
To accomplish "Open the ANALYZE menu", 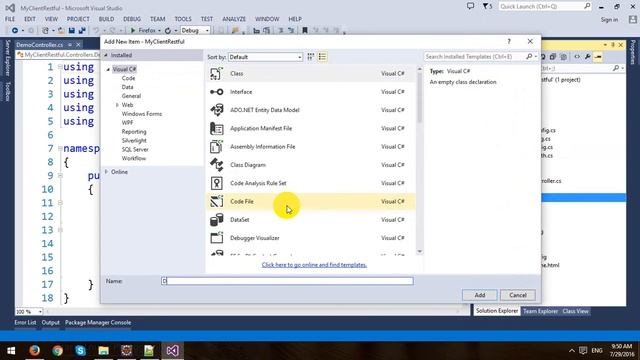I will [234, 19].
